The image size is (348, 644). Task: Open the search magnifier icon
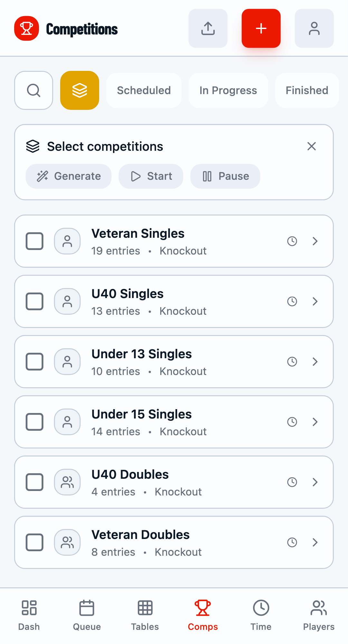(x=33, y=90)
